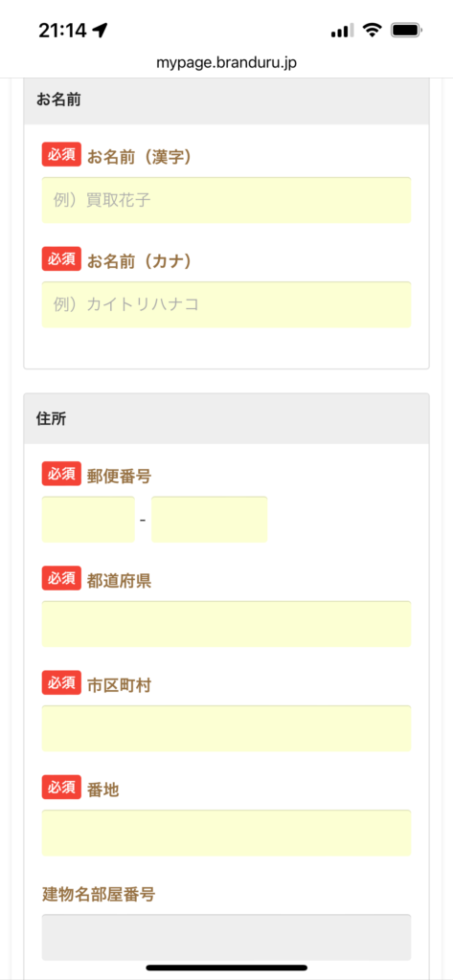
Task: Tap the 必須 badge beside 番地
Action: (61, 787)
